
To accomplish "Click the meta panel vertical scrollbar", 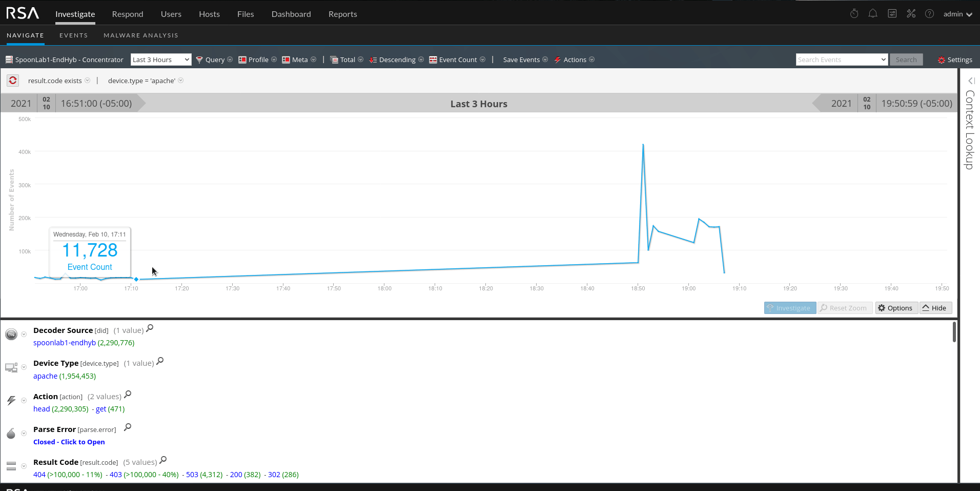I will pyautogui.click(x=954, y=332).
